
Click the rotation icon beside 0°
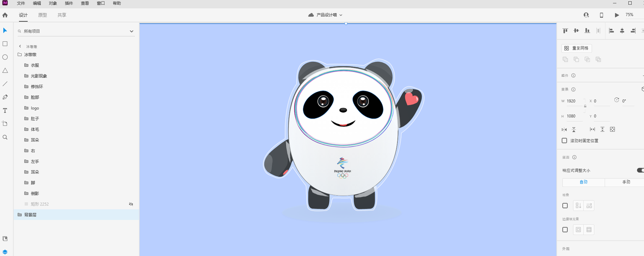tap(617, 100)
